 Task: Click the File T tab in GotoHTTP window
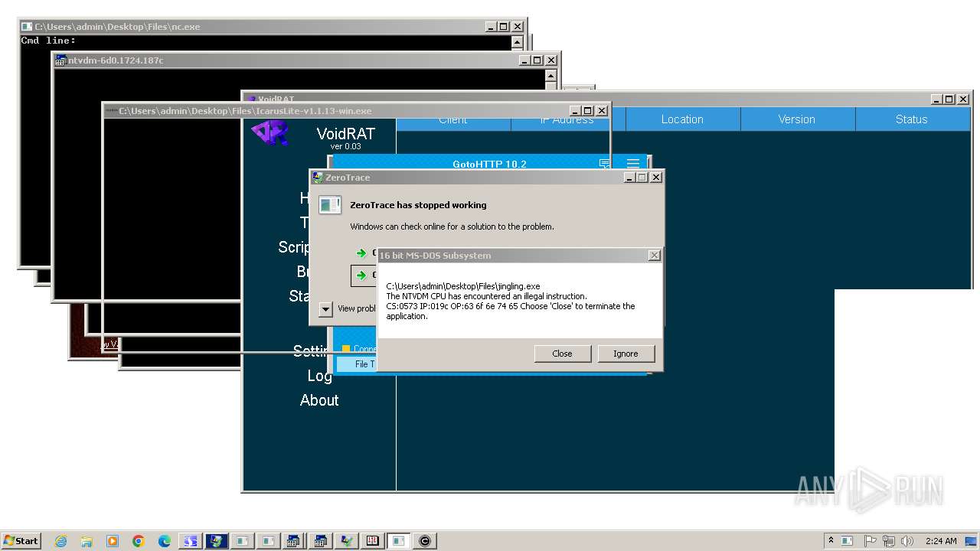click(x=357, y=364)
